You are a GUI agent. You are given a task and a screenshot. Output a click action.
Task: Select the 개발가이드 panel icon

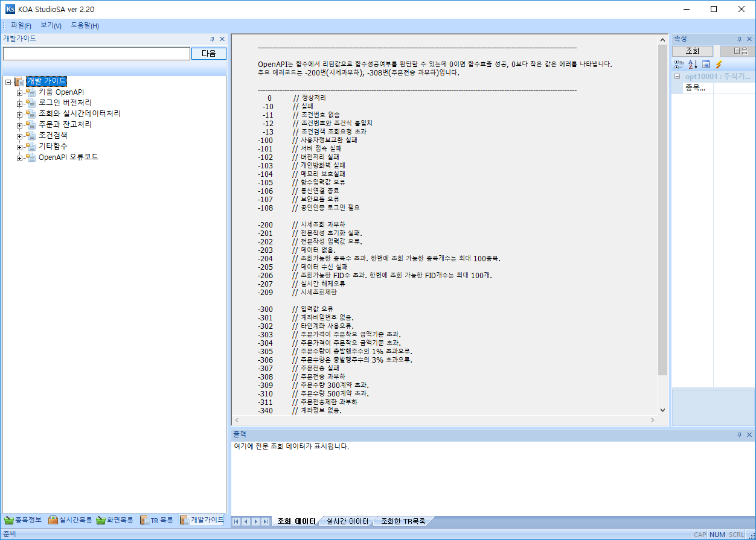[184, 521]
